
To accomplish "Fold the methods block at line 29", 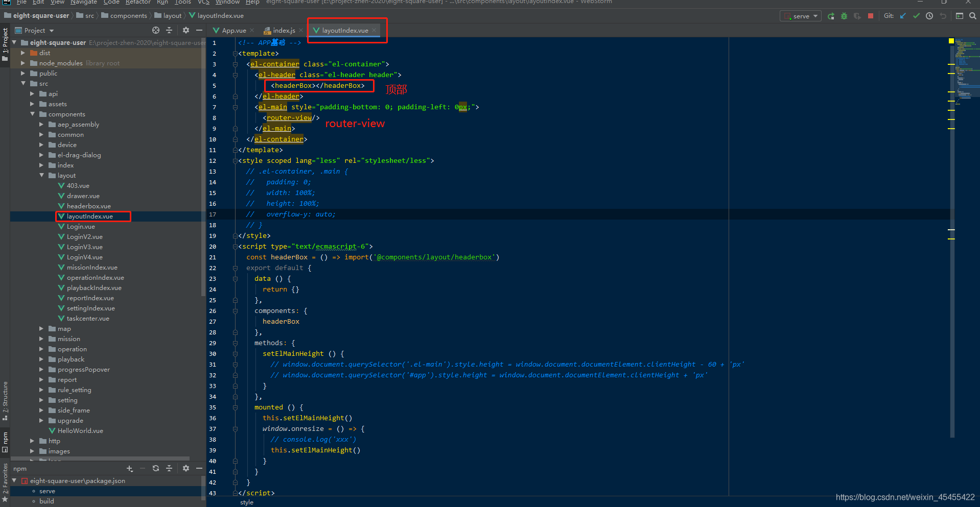I will tap(235, 343).
